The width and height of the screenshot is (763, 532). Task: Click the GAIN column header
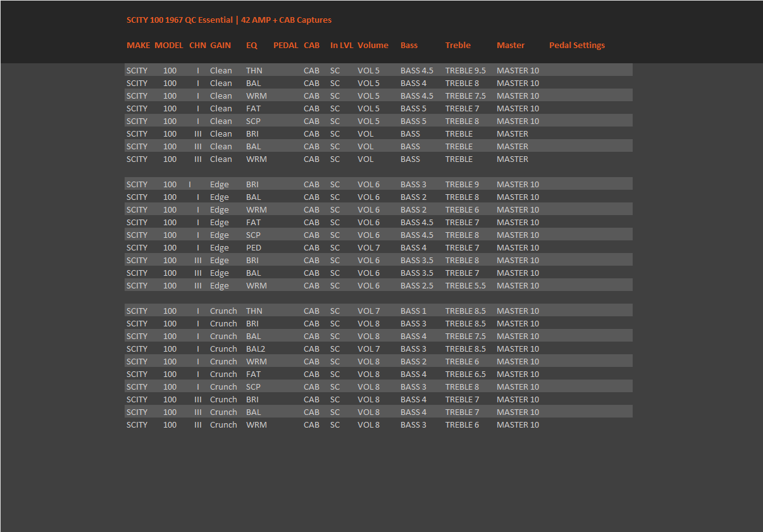coord(220,45)
